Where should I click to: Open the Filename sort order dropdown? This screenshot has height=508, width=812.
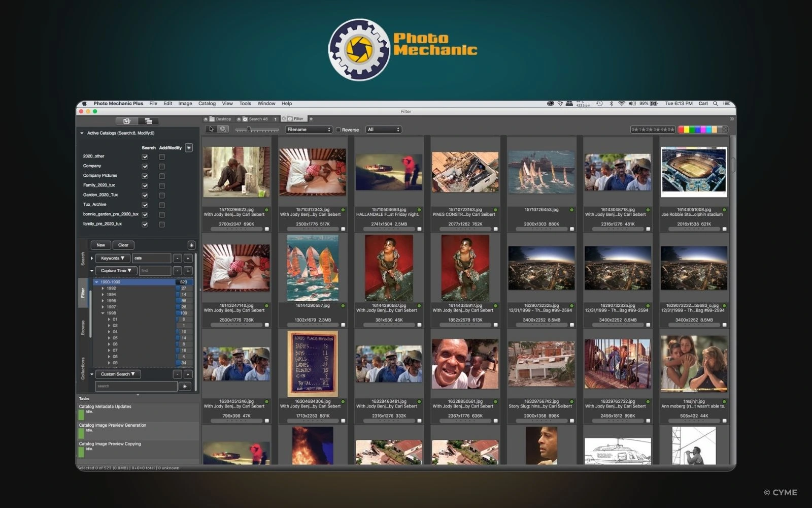[x=309, y=130]
